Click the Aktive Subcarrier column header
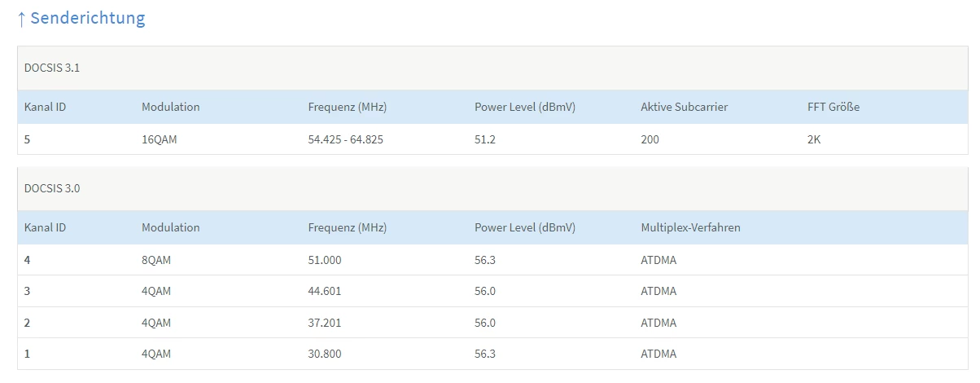The image size is (980, 383). tap(684, 108)
